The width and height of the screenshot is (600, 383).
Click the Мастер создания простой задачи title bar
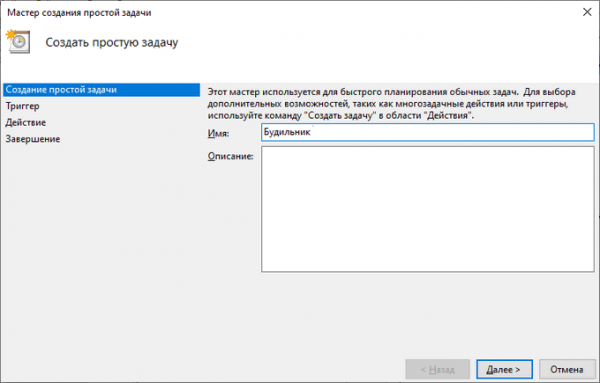click(79, 13)
